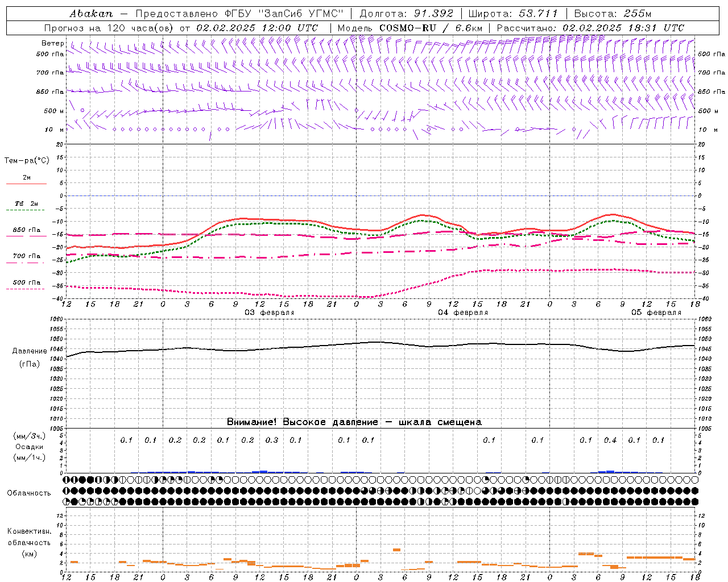Click the 'Прогноз на 120 часа(ов)' forecast text
The height and width of the screenshot is (582, 728).
point(109,27)
